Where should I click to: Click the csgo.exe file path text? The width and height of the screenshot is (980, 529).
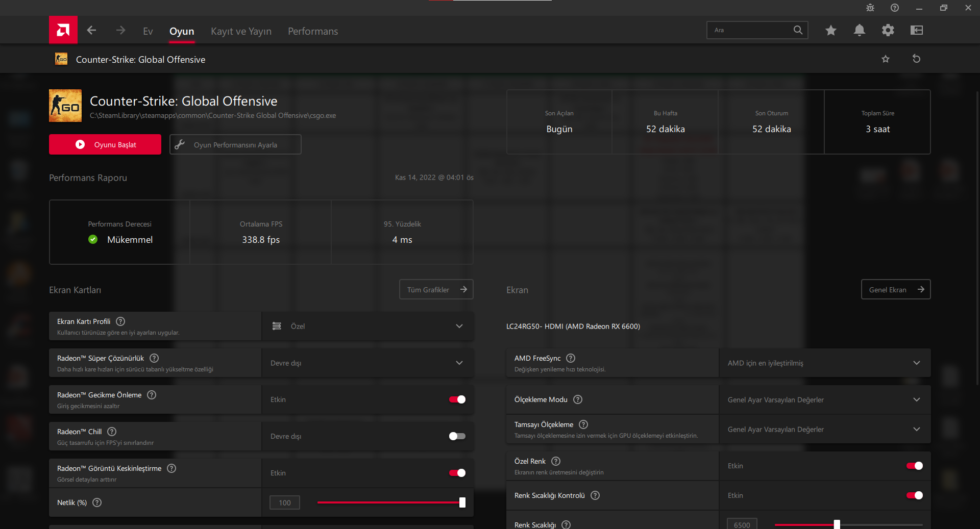click(x=213, y=115)
